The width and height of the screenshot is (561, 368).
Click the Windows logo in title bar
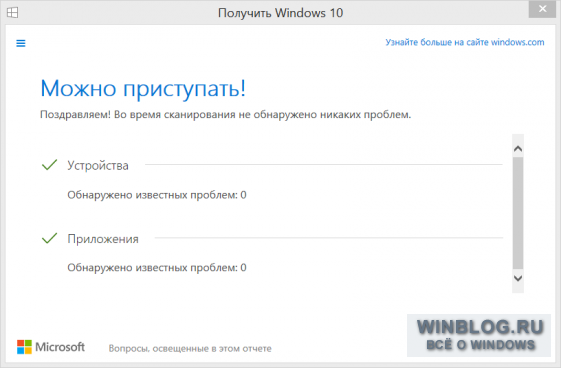click(13, 13)
